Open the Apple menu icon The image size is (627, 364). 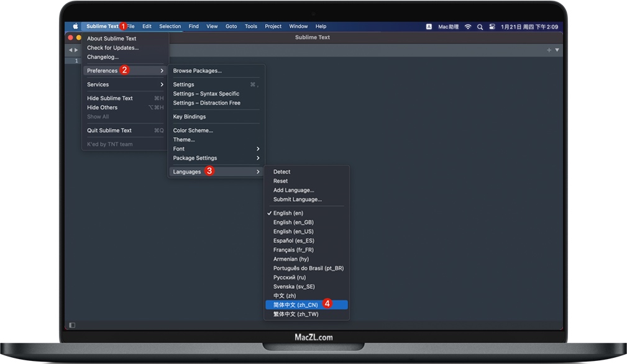tap(75, 26)
